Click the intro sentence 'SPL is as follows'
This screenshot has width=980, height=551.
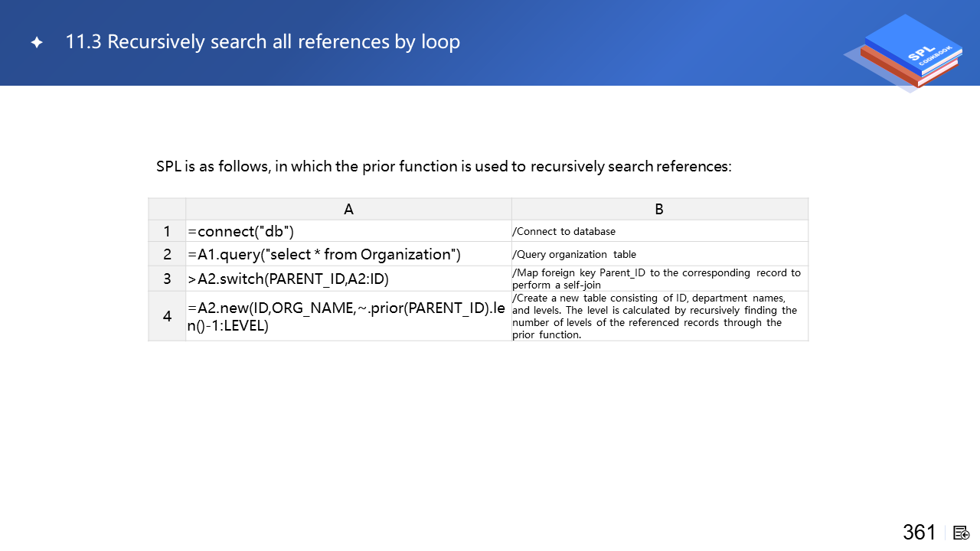(444, 166)
